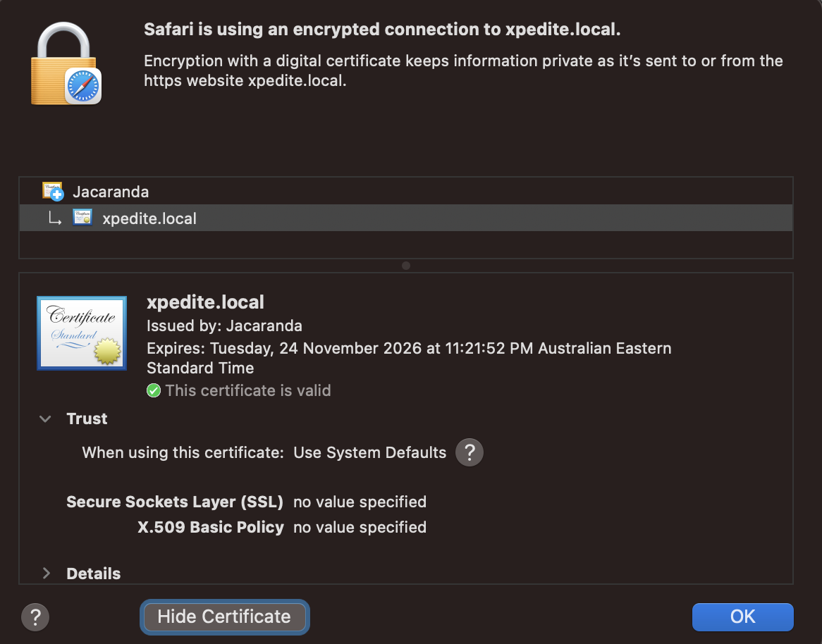Image resolution: width=822 pixels, height=644 pixels.
Task: Click the large Certificate Standard image
Action: point(82,333)
